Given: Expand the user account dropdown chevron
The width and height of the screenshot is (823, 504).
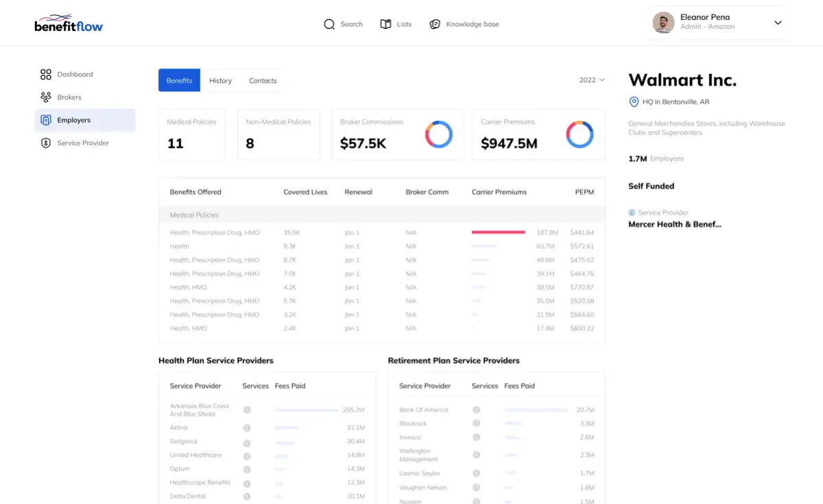Looking at the screenshot, I should point(778,23).
